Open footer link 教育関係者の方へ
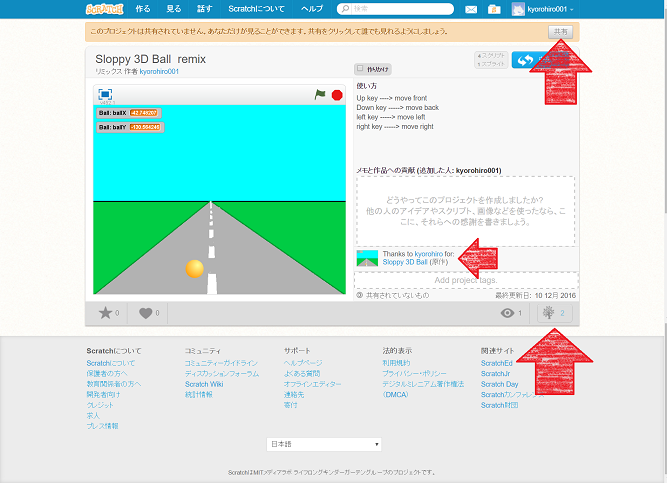Screen dimensions: 667x483 pyautogui.click(x=114, y=384)
